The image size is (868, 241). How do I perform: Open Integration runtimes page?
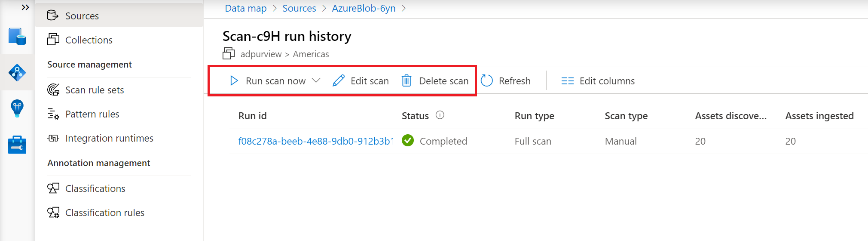(x=109, y=138)
